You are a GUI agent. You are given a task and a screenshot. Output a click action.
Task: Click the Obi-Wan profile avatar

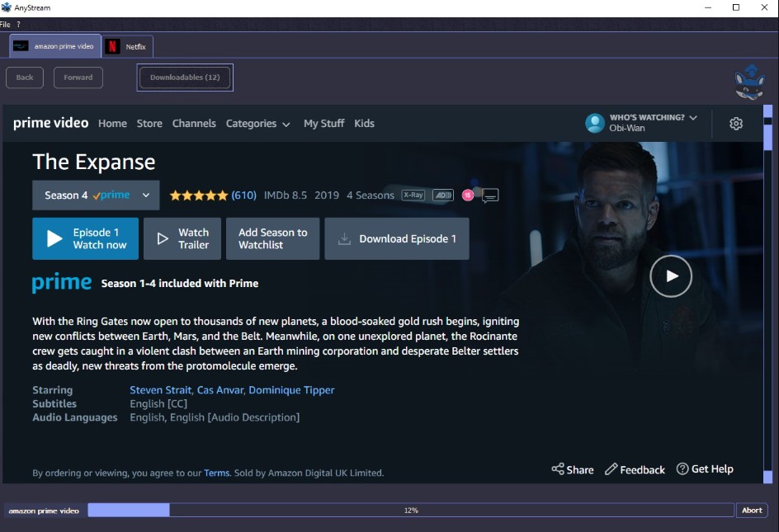(x=595, y=123)
